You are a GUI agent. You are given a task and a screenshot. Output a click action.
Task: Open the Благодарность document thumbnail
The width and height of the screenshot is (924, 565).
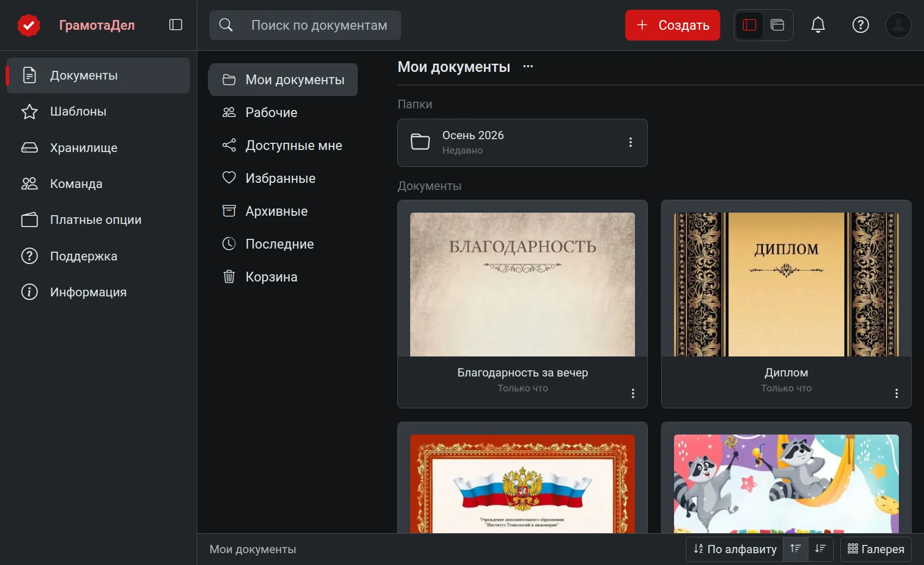[522, 284]
